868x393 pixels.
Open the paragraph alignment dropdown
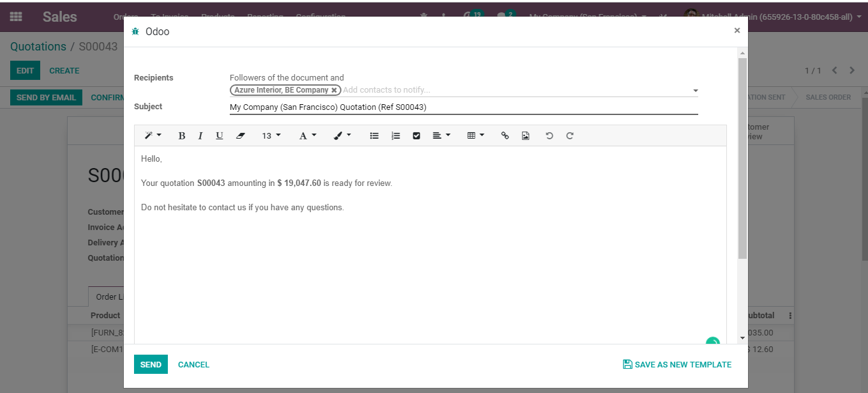pos(442,135)
